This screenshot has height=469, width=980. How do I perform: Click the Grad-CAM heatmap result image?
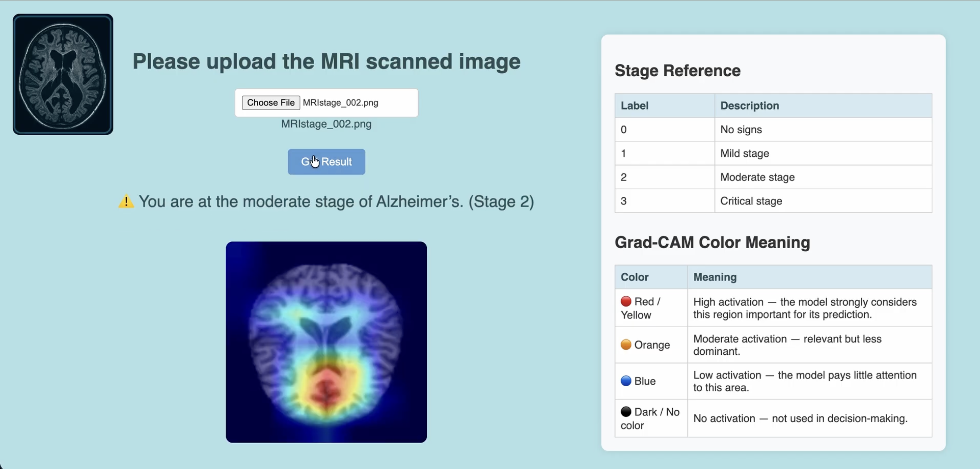pos(326,342)
